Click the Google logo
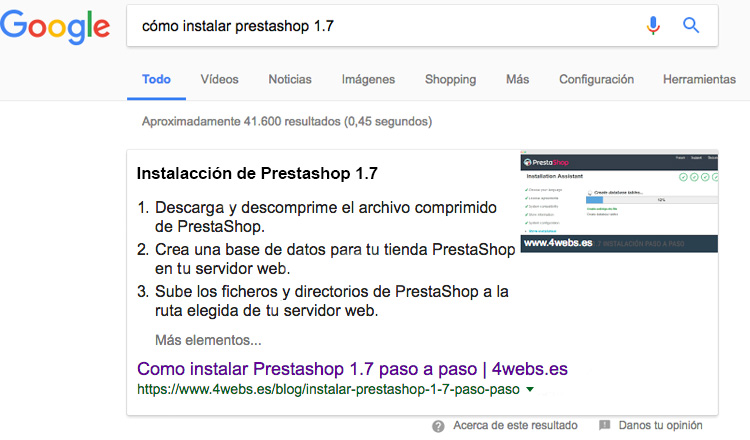 [x=55, y=27]
